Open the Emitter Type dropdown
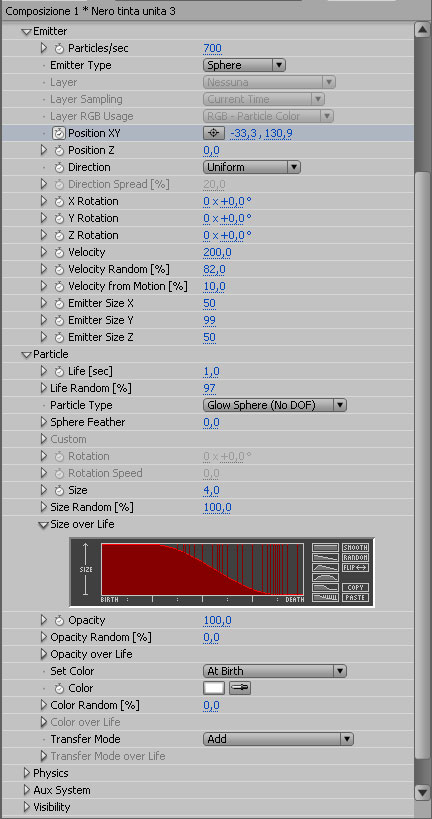The height and width of the screenshot is (819, 432). [244, 65]
